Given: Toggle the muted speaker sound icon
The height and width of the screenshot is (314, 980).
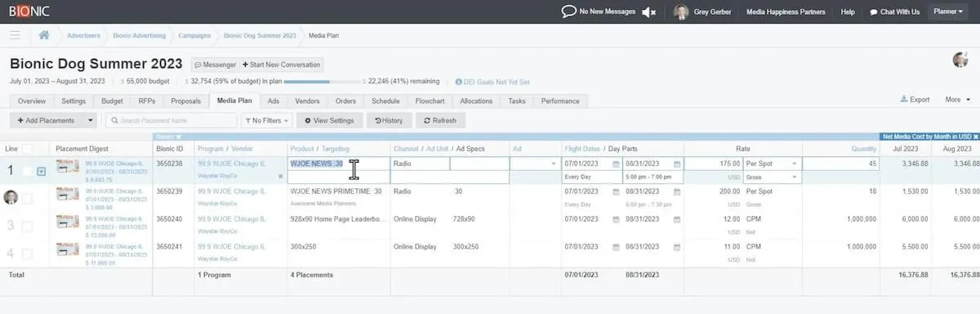Looking at the screenshot, I should [649, 11].
